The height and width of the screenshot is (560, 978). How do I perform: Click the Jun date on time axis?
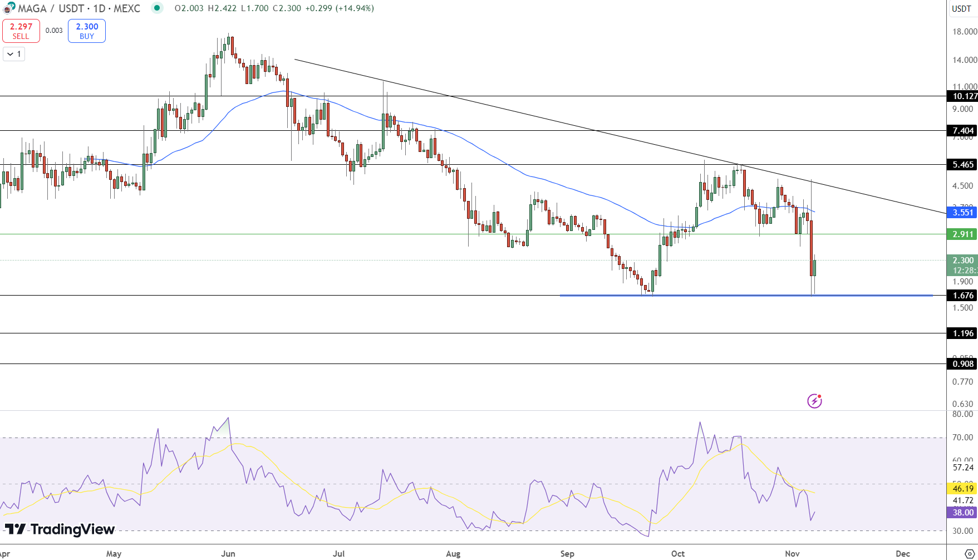pyautogui.click(x=228, y=553)
